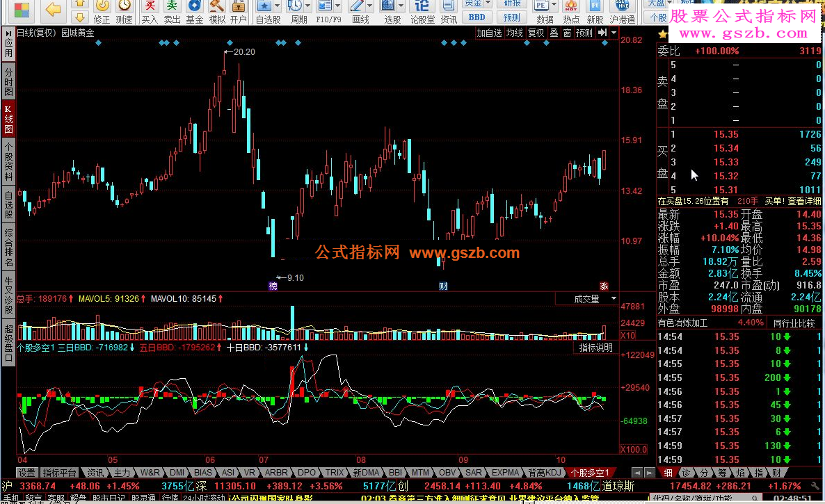Switch to 分时图 intraday view in sidebar
The image size is (825, 504).
tap(8, 81)
